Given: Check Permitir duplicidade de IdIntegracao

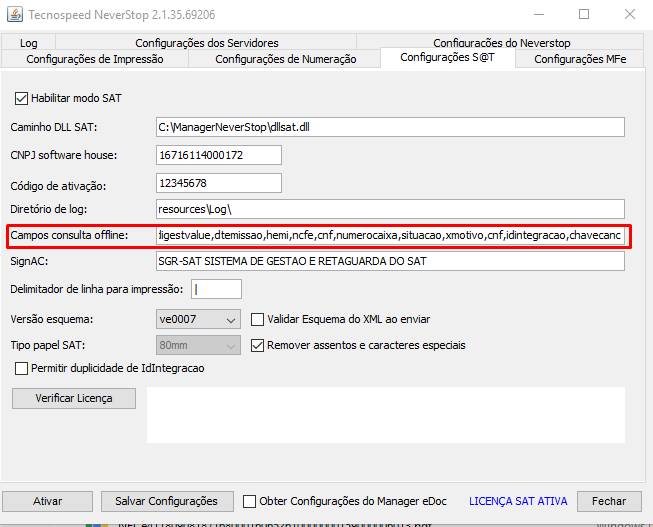Looking at the screenshot, I should tap(21, 368).
